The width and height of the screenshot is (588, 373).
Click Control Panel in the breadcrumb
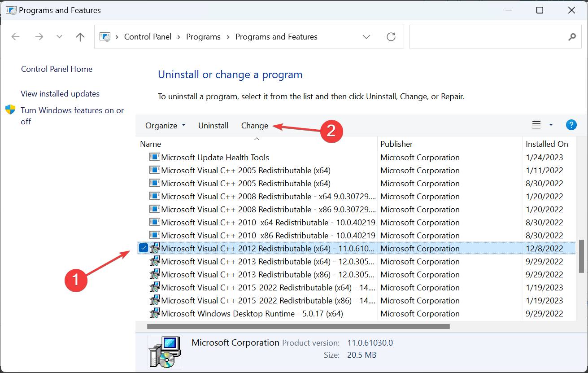click(x=148, y=37)
